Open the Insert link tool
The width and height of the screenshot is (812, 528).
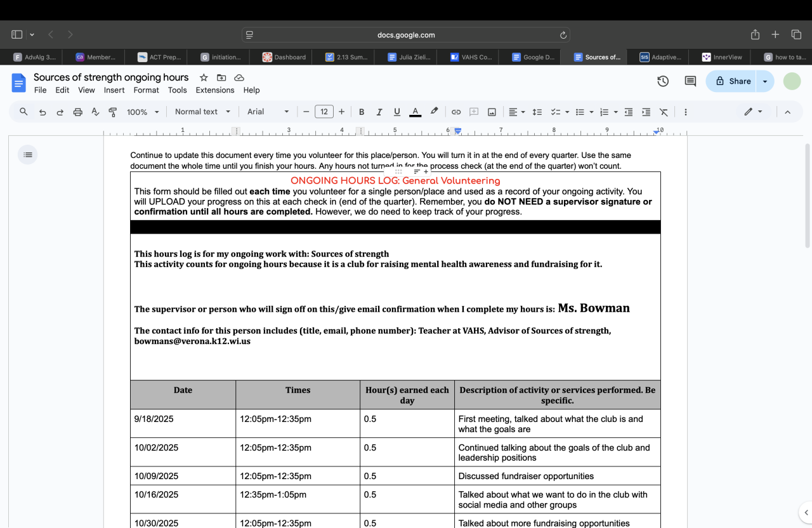456,112
